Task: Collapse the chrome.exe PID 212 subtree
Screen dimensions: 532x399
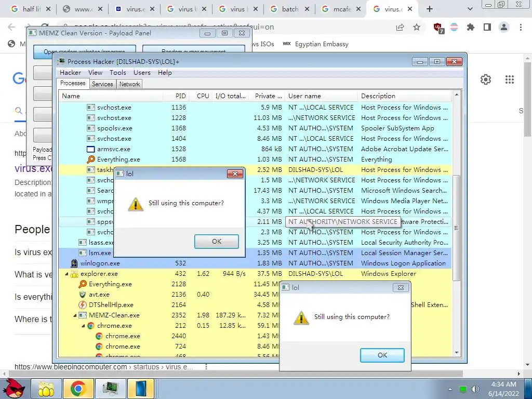Action: [83, 326]
